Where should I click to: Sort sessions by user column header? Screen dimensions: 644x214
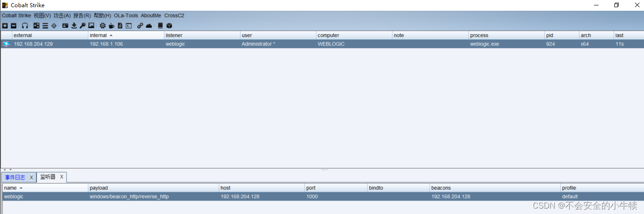click(x=278, y=35)
